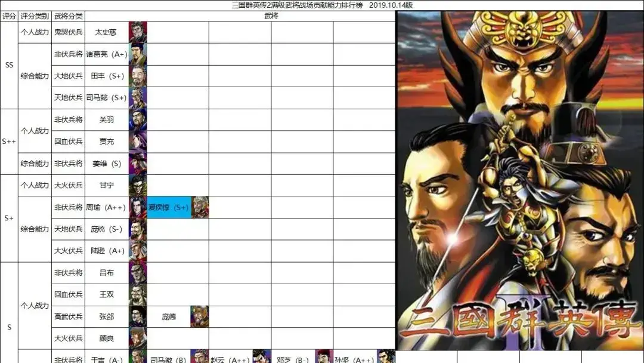Click the 太史慈 portrait icon
644x363 pixels.
point(138,32)
